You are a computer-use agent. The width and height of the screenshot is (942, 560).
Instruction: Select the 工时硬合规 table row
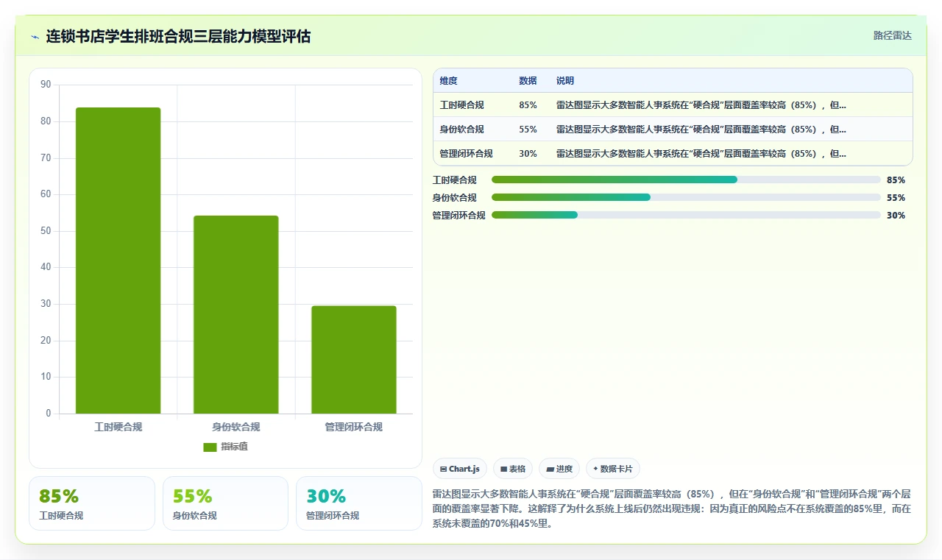tap(673, 105)
